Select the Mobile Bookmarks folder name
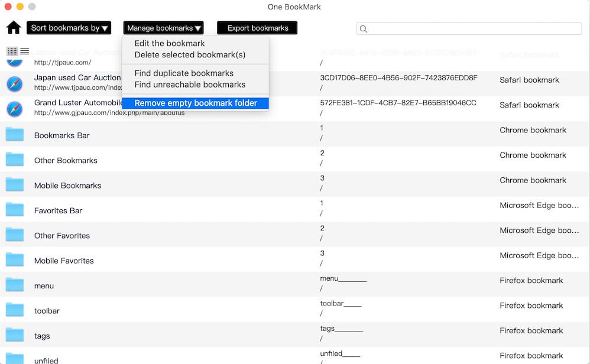The image size is (590, 364). click(x=68, y=186)
